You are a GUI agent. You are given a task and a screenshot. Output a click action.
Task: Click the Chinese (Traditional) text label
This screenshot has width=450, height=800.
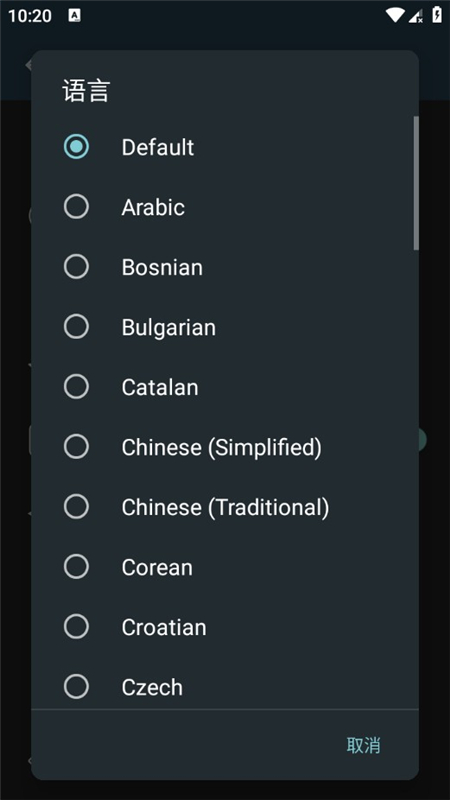(x=225, y=507)
